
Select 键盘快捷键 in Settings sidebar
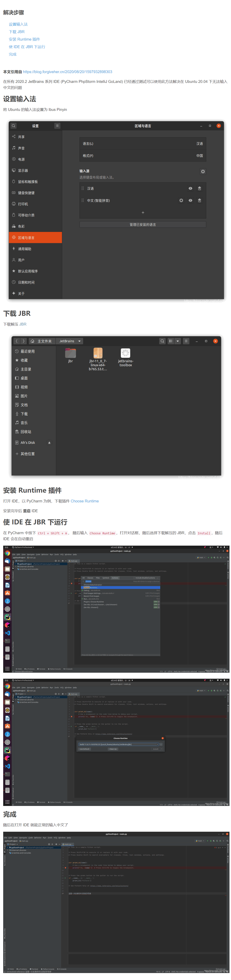[x=35, y=193]
